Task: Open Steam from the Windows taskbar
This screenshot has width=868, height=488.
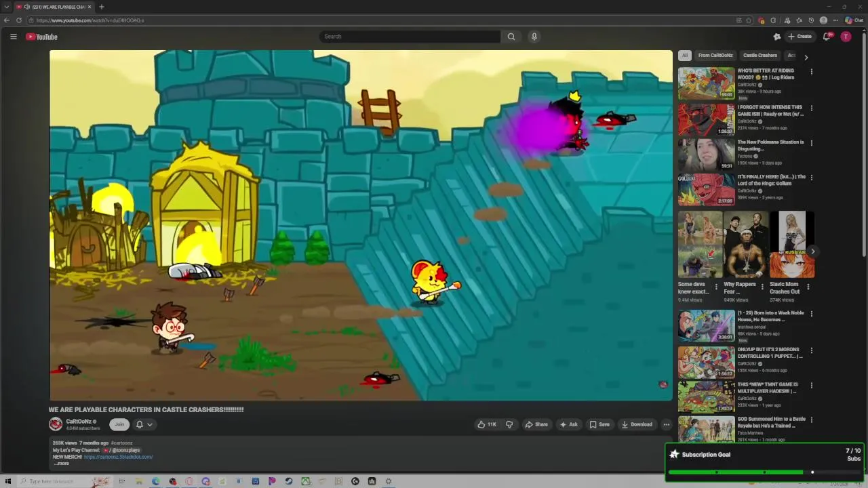Action: (289, 481)
